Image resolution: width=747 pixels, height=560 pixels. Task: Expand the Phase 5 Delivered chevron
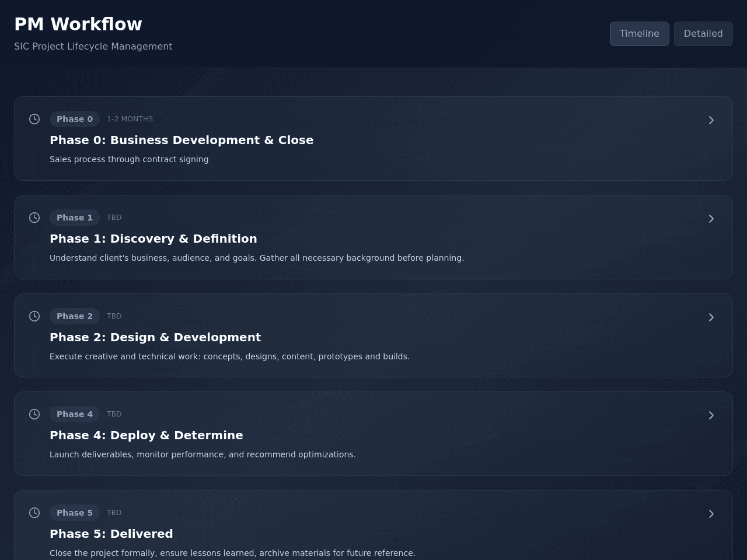[711, 514]
